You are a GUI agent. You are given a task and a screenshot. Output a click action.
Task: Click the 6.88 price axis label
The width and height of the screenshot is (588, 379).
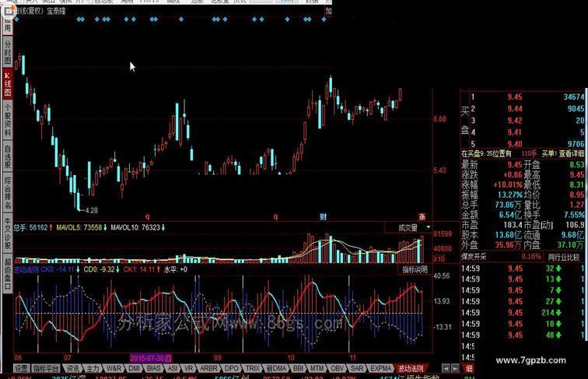tap(440, 119)
